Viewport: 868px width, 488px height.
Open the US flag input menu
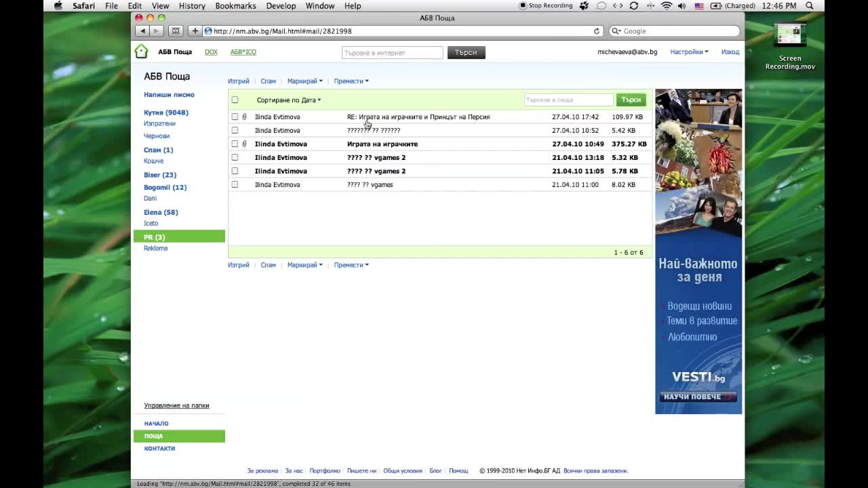click(698, 5)
